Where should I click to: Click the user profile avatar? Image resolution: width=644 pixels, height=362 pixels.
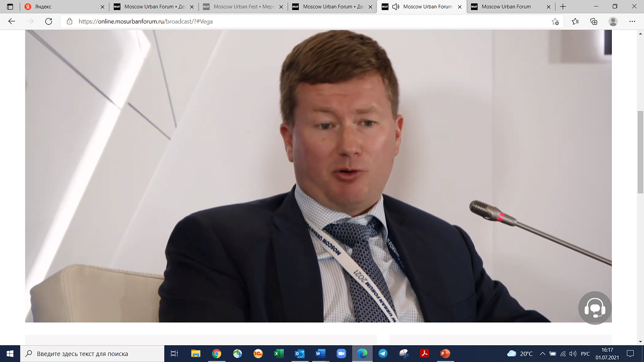613,21
